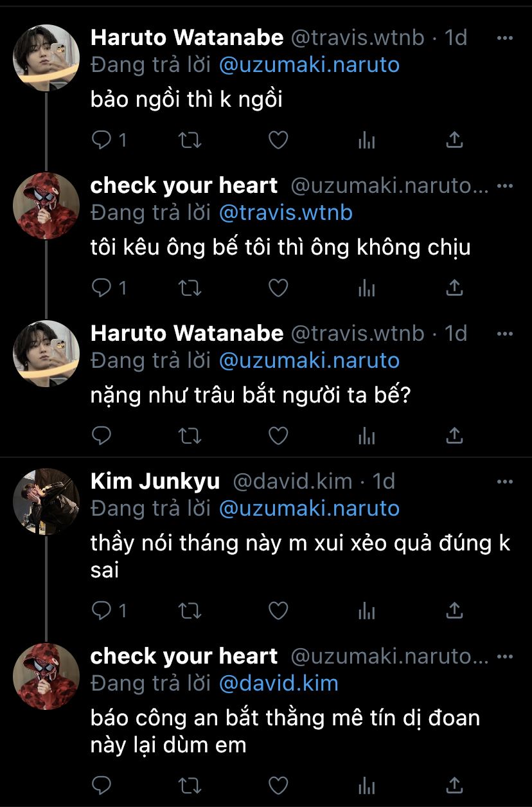Retweet "tôi kêu ông bế tôi" tweet

click(189, 288)
